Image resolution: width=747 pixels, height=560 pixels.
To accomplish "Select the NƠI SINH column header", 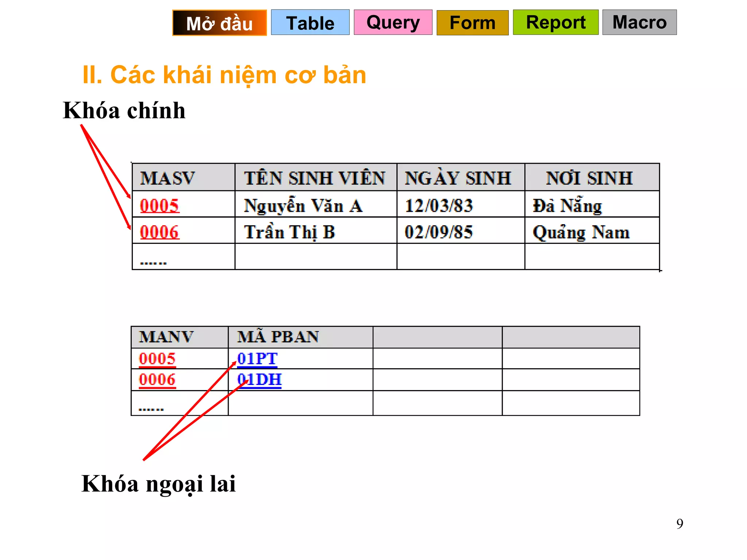I will (x=592, y=178).
